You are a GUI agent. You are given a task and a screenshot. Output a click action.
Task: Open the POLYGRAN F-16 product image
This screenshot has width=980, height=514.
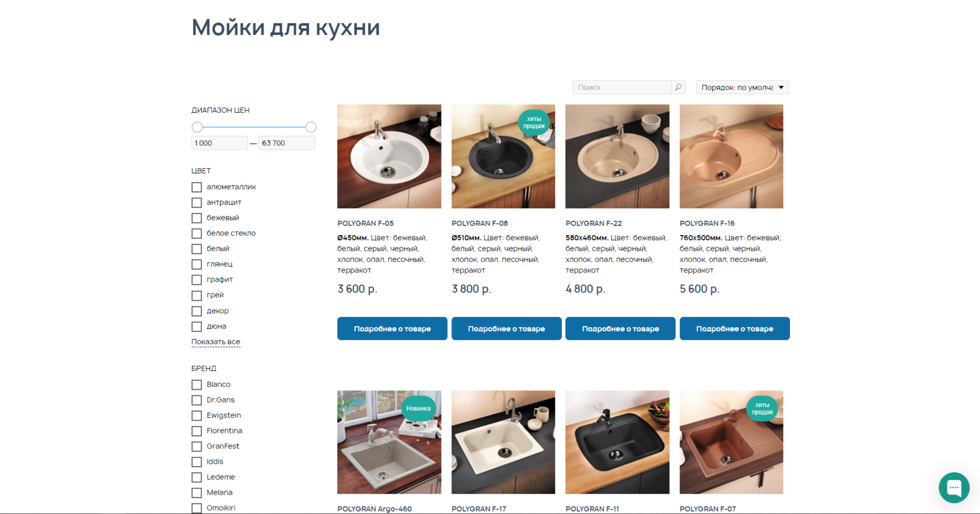(731, 156)
